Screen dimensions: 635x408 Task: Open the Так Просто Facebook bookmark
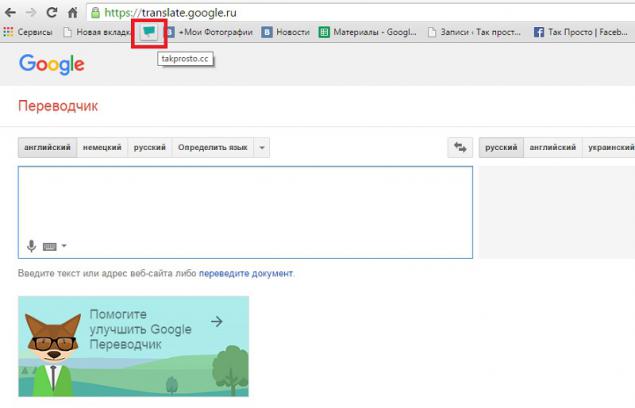click(581, 32)
